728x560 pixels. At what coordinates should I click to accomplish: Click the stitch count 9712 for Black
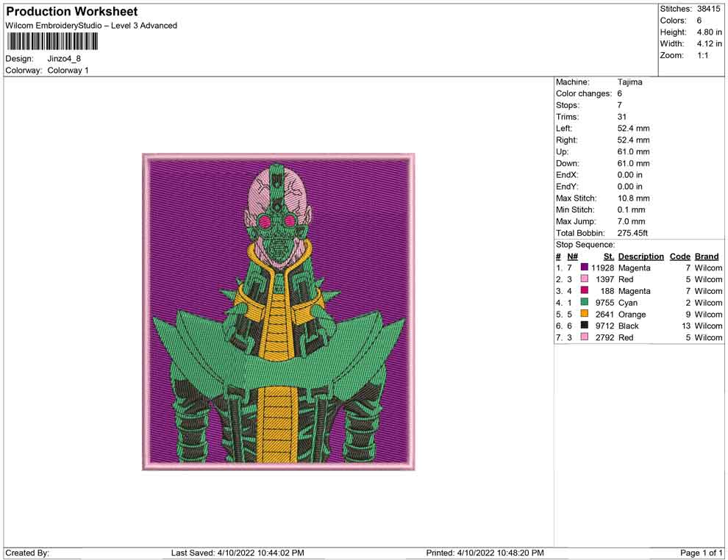tap(605, 326)
